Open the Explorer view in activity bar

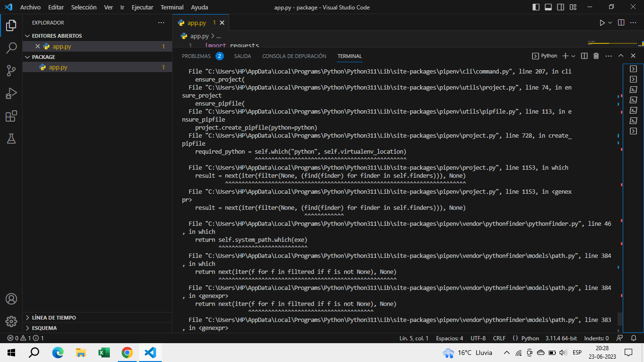pos(11,25)
